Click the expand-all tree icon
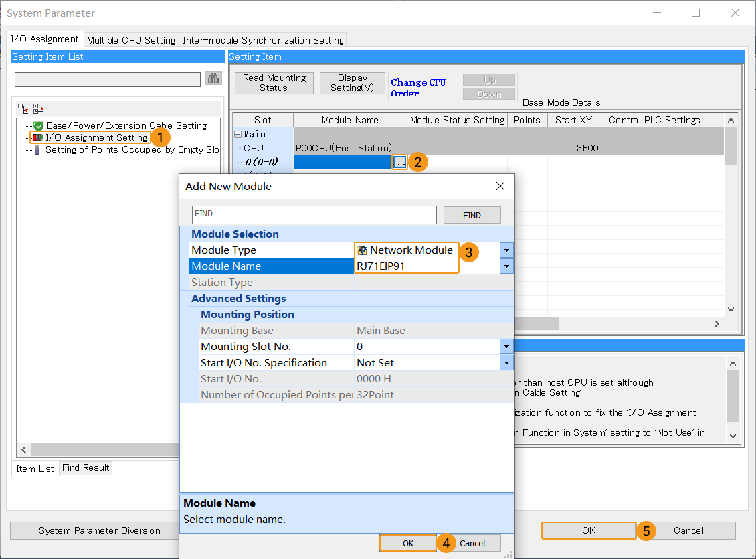Image resolution: width=756 pixels, height=559 pixels. pos(23,108)
